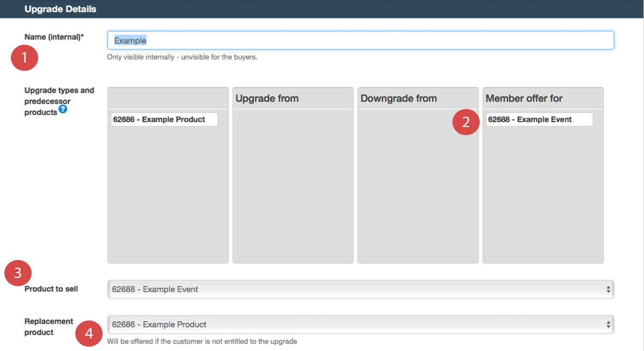Click the blue help question mark icon

[x=63, y=110]
